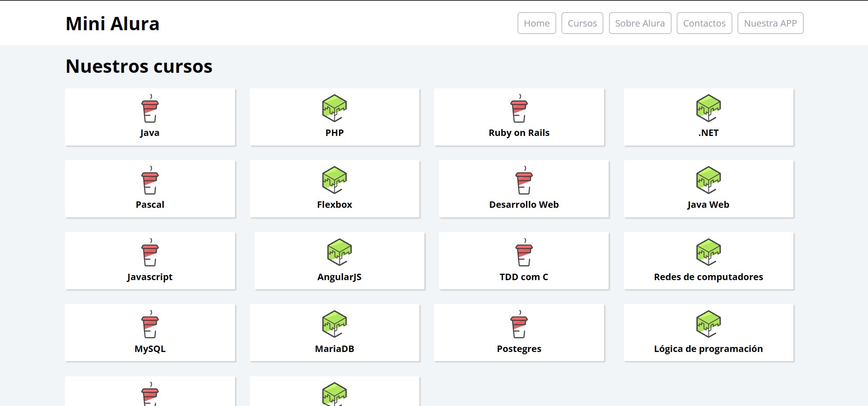
Task: Go to the Home nav item
Action: (536, 23)
